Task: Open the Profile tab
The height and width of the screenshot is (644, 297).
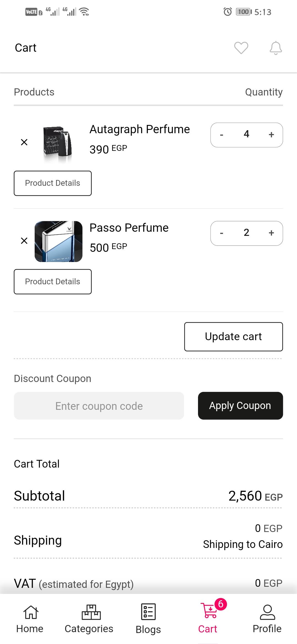Action: (x=267, y=619)
